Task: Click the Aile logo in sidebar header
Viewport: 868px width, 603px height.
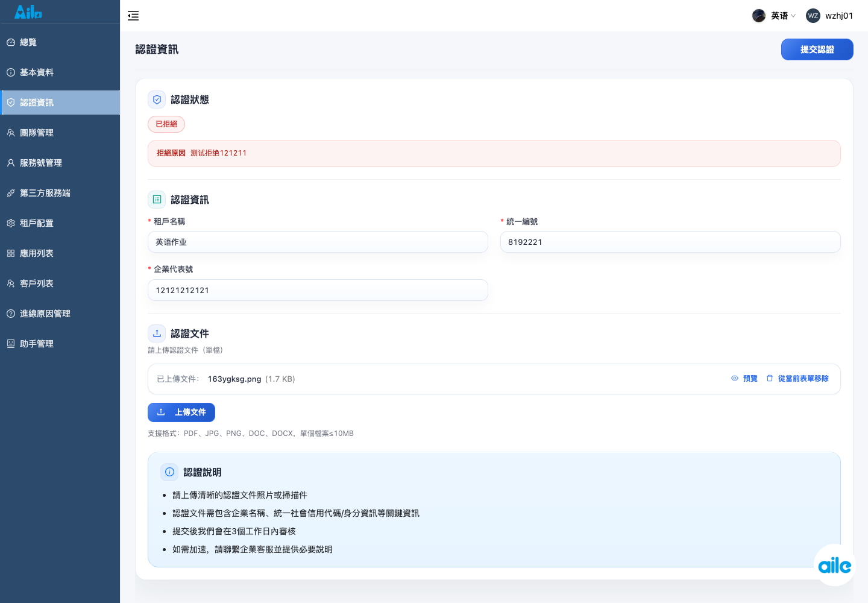Action: click(x=28, y=11)
